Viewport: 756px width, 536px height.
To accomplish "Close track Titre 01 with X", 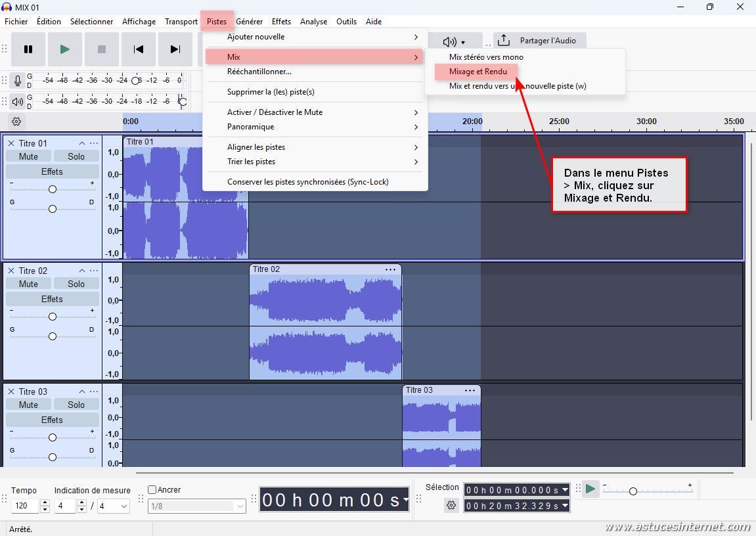I will pyautogui.click(x=11, y=143).
